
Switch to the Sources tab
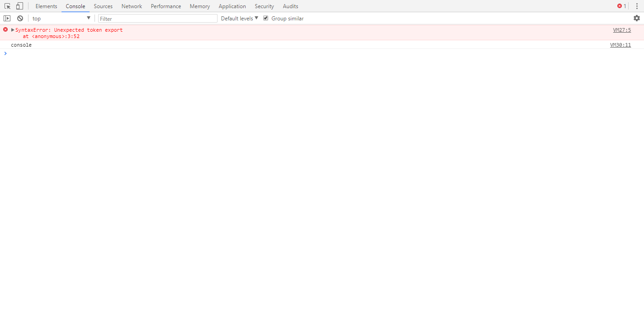point(103,6)
